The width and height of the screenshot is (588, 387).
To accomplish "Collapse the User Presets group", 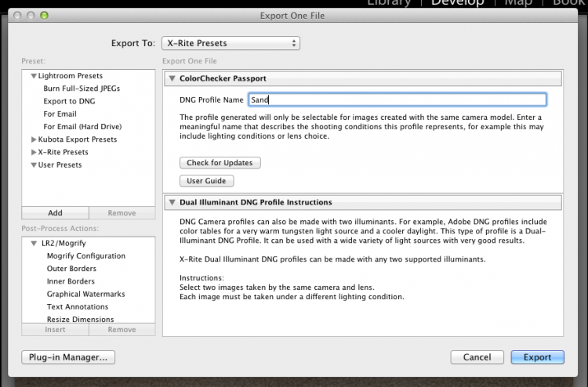I will [34, 165].
